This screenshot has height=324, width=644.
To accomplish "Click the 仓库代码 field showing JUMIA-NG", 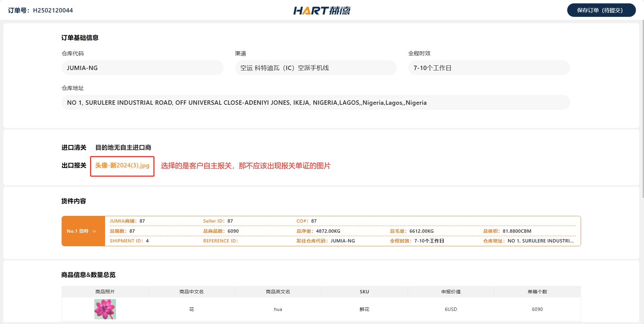I will [142, 68].
